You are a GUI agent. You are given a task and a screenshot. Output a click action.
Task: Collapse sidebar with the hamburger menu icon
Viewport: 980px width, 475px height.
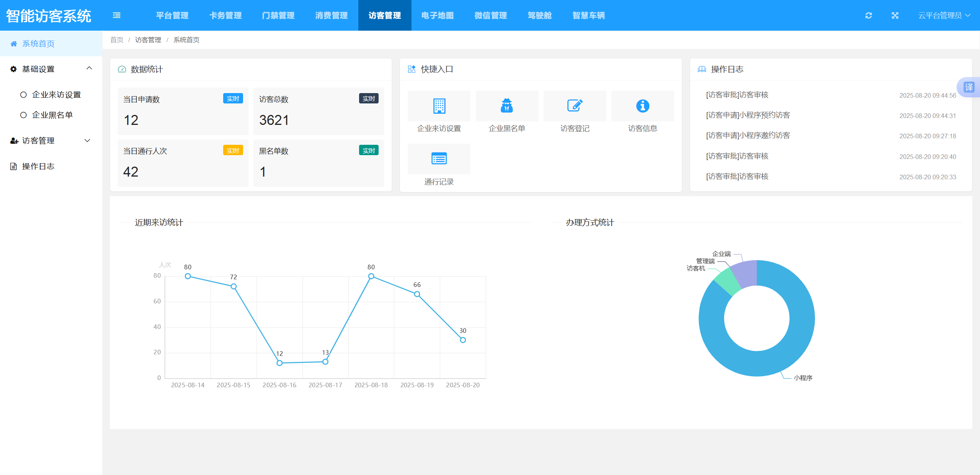tap(117, 15)
